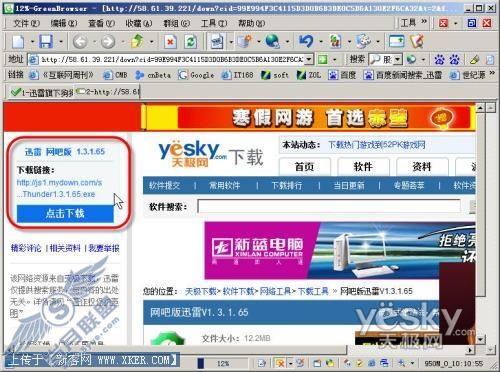Open the dropdown arrow beside the Save icon
Image resolution: width=500 pixels, height=372 pixels.
61,42
